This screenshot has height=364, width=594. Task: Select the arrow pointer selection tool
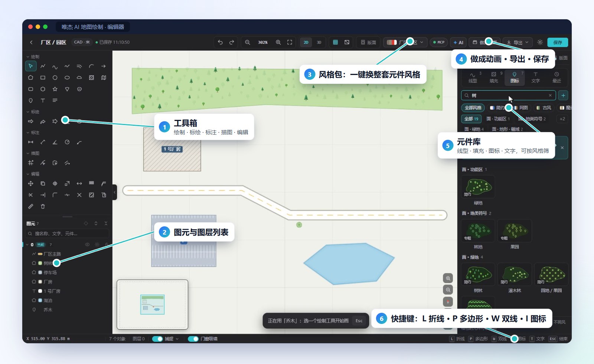(x=31, y=66)
